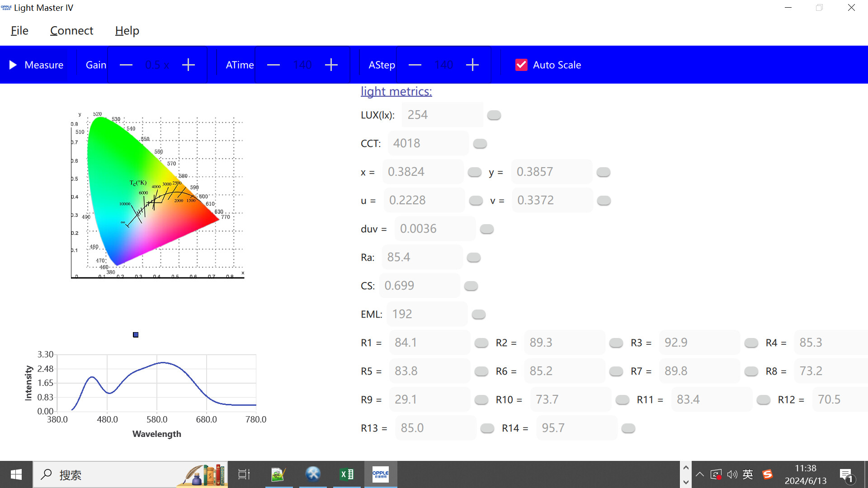The image size is (868, 488).
Task: Open the Connect menu
Action: click(71, 31)
